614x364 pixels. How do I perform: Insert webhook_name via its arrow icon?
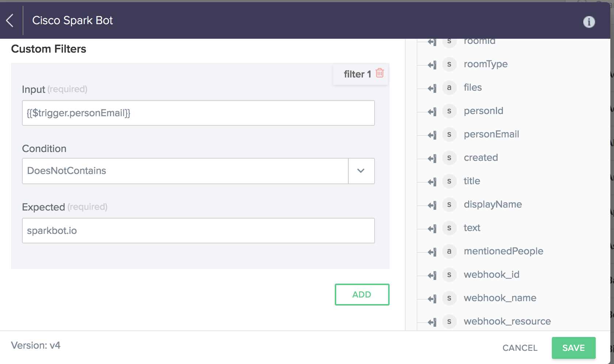(432, 299)
